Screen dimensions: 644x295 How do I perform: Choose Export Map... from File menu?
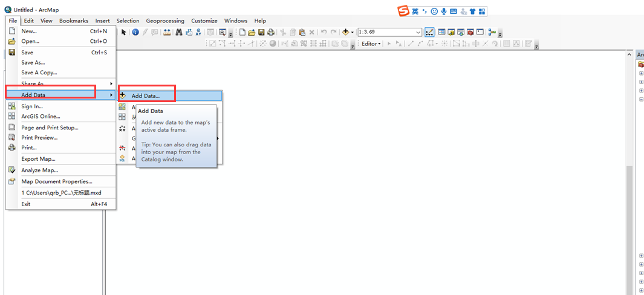60,159
